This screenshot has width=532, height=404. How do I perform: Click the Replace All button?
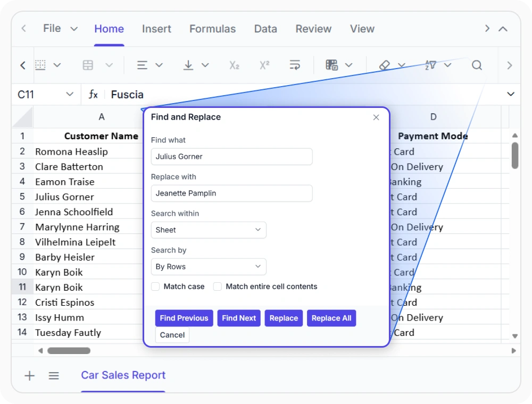point(331,318)
